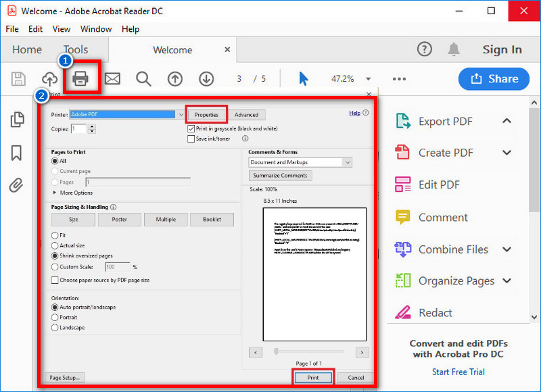Expand the Combine Files section chevron
The height and width of the screenshot is (392, 541).
click(x=507, y=249)
